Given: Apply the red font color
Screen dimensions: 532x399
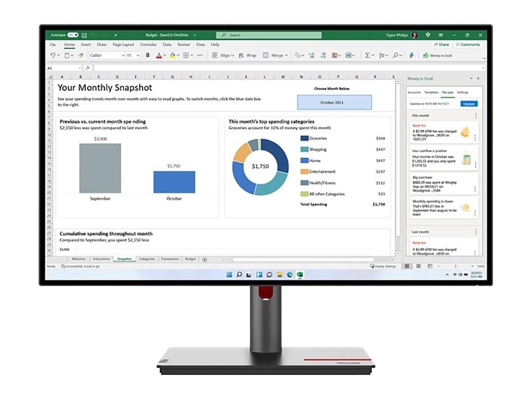Looking at the screenshot, I should [159, 55].
